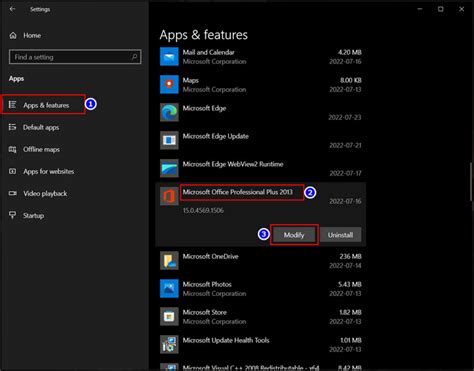Switch to Video playback section
The height and width of the screenshot is (371, 474).
click(45, 193)
